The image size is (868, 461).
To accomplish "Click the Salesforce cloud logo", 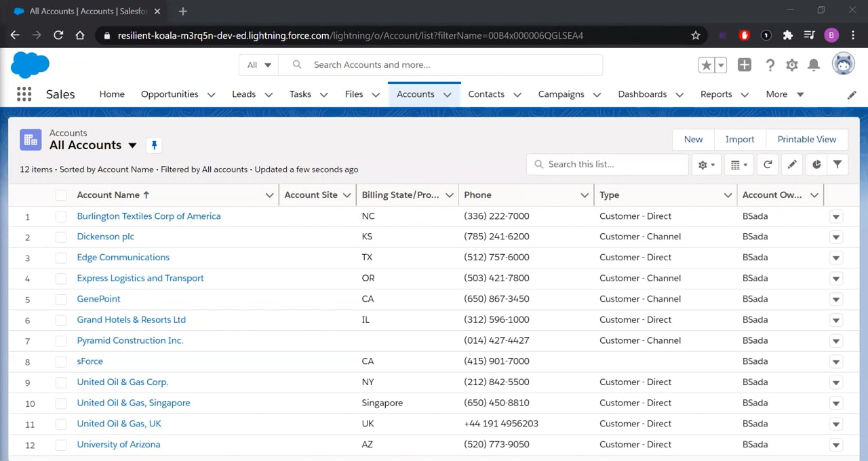I will click(30, 65).
